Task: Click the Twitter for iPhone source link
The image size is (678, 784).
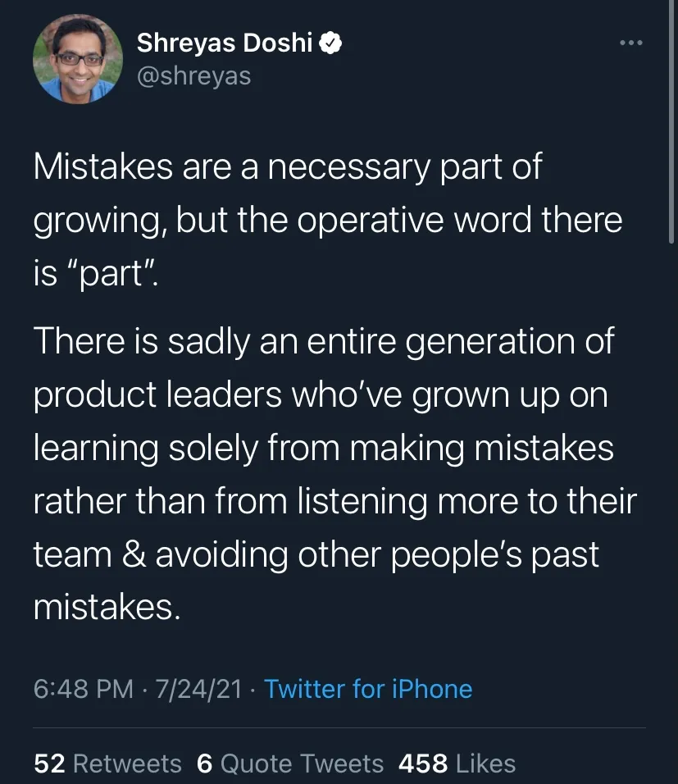Action: click(x=368, y=689)
